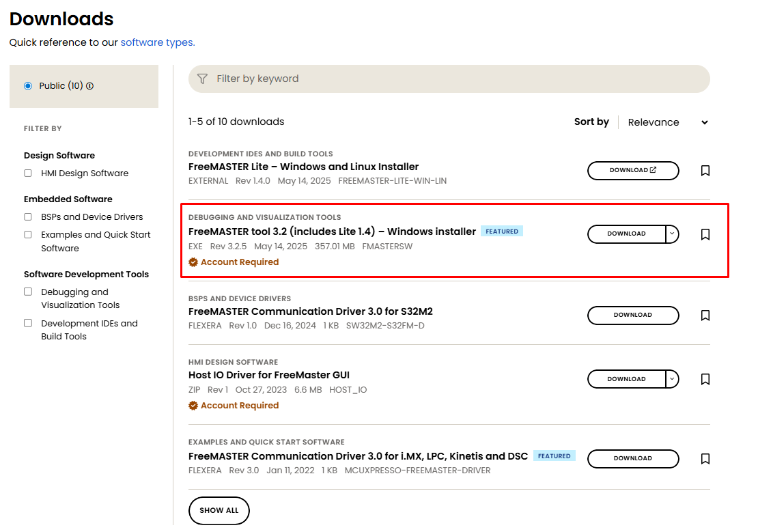Enable BSPs and Device Drivers filter
Screen dimensions: 758x532
pyautogui.click(x=28, y=217)
